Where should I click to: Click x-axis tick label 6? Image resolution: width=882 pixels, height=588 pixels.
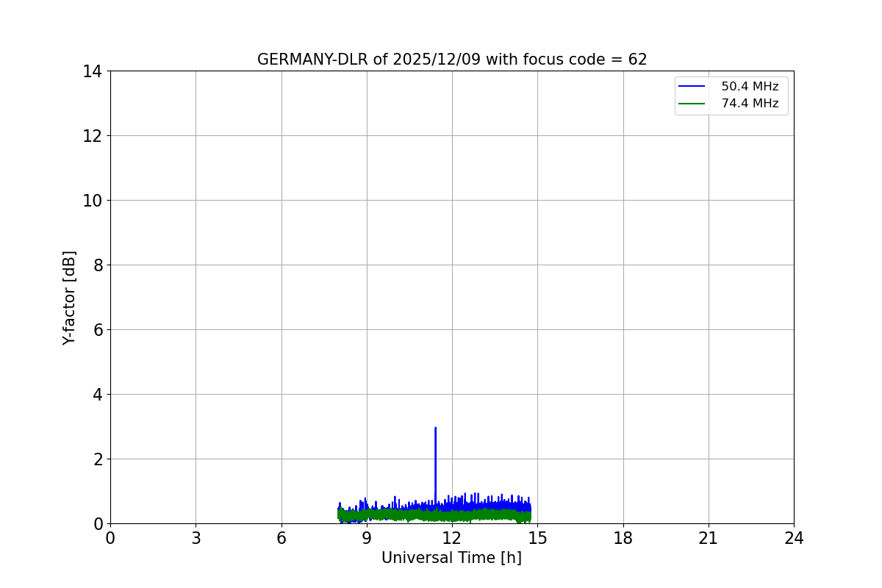282,538
